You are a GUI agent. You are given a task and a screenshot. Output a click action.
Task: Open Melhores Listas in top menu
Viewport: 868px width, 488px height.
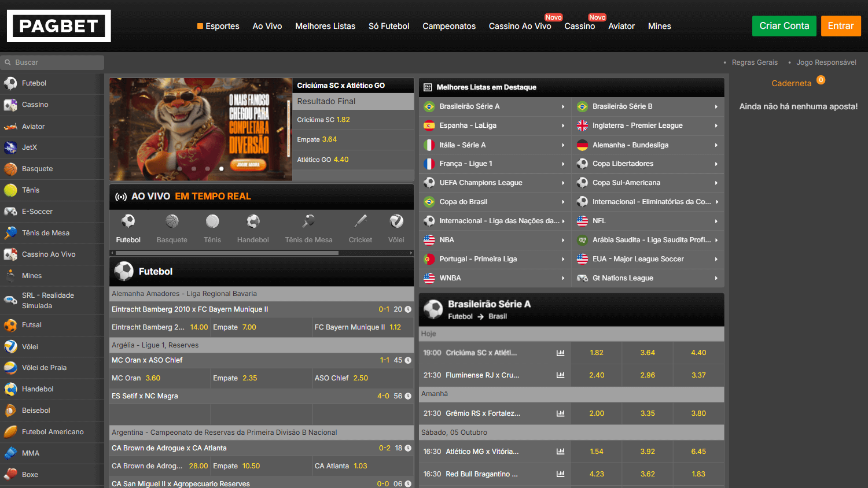325,26
